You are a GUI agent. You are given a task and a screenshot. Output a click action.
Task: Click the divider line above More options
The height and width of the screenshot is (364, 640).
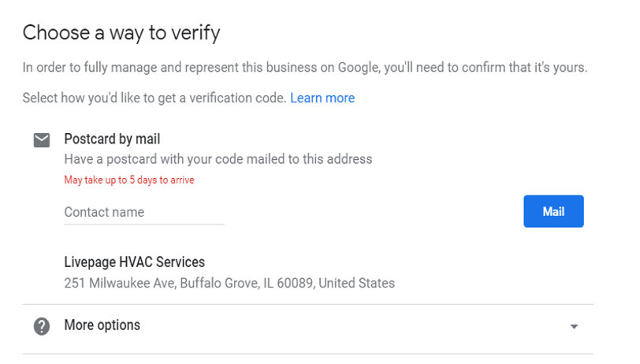307,304
